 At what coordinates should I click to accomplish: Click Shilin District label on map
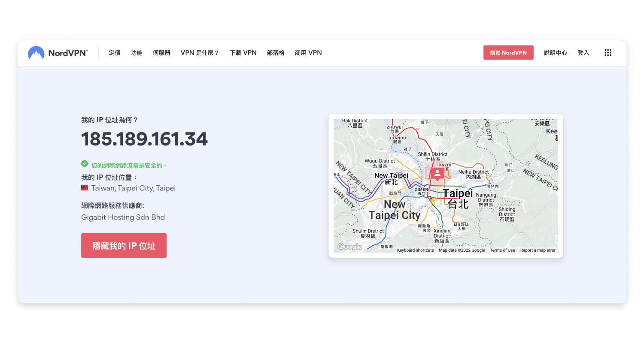(x=433, y=156)
